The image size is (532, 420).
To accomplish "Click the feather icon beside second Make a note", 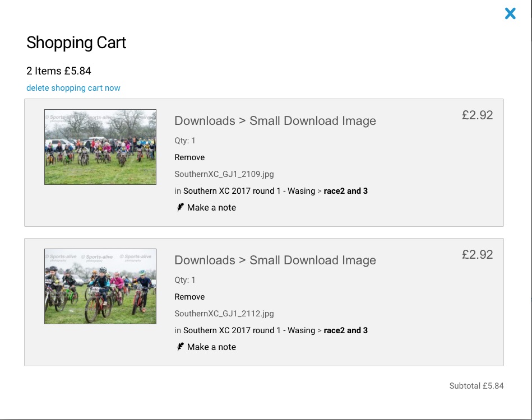I will pyautogui.click(x=180, y=347).
